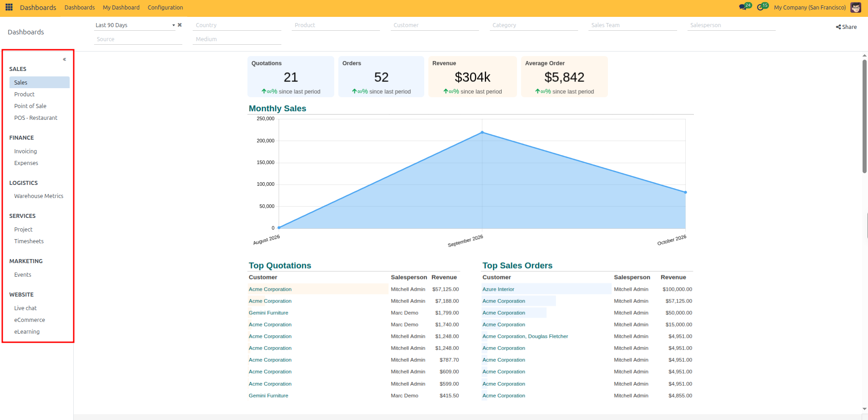Click the Source filter field
Viewport: 868px width, 420px height.
click(x=138, y=39)
